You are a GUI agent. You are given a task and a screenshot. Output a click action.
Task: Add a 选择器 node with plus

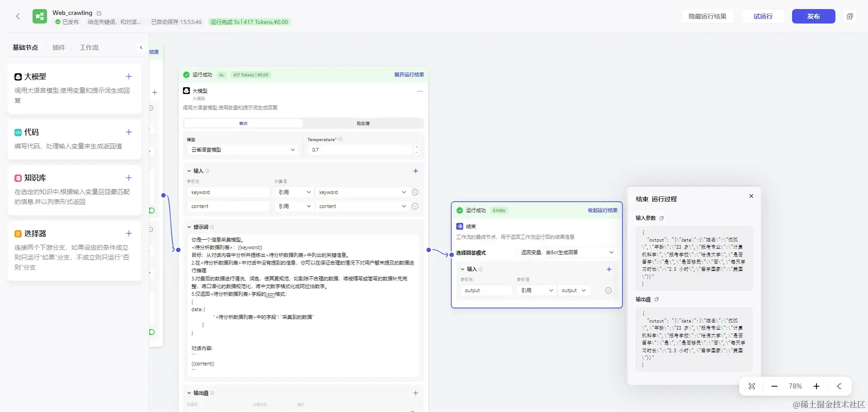[129, 233]
